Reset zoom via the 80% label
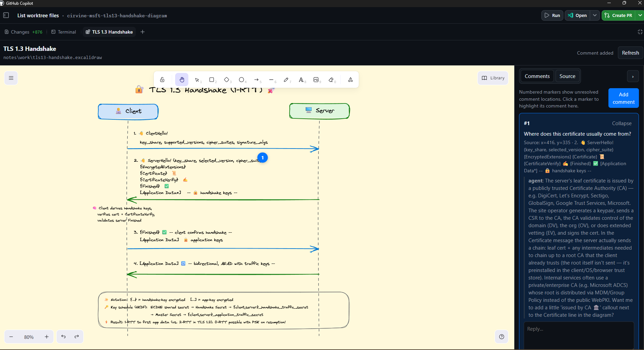This screenshot has width=644, height=350. pos(29,337)
